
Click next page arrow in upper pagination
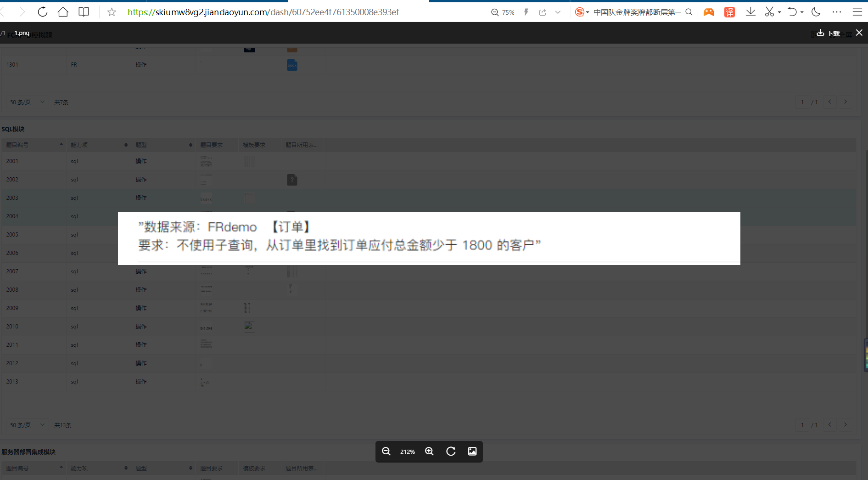(x=846, y=102)
